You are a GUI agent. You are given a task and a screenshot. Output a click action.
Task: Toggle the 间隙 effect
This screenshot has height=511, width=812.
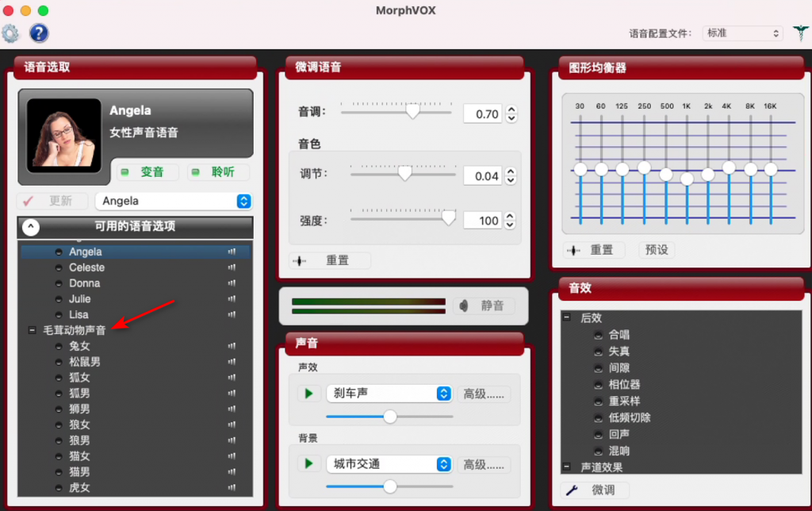pyautogui.click(x=598, y=368)
